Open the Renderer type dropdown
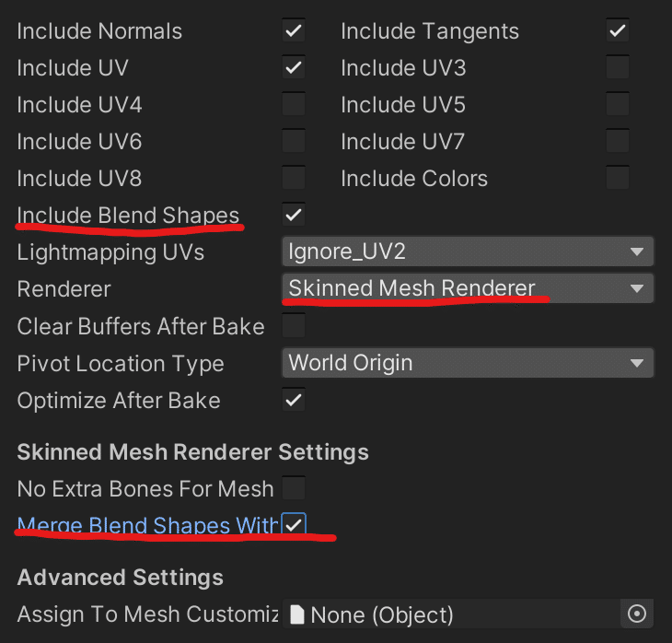This screenshot has width=672, height=643. coord(467,288)
